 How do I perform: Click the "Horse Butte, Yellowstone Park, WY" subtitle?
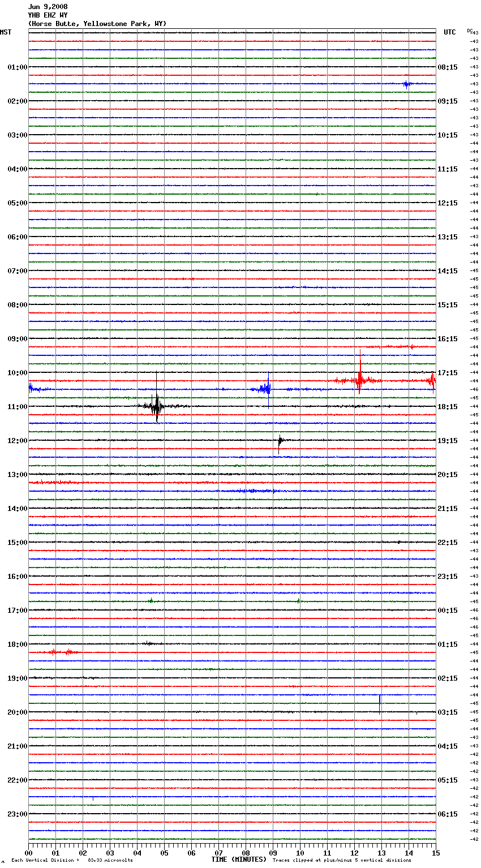click(x=97, y=24)
